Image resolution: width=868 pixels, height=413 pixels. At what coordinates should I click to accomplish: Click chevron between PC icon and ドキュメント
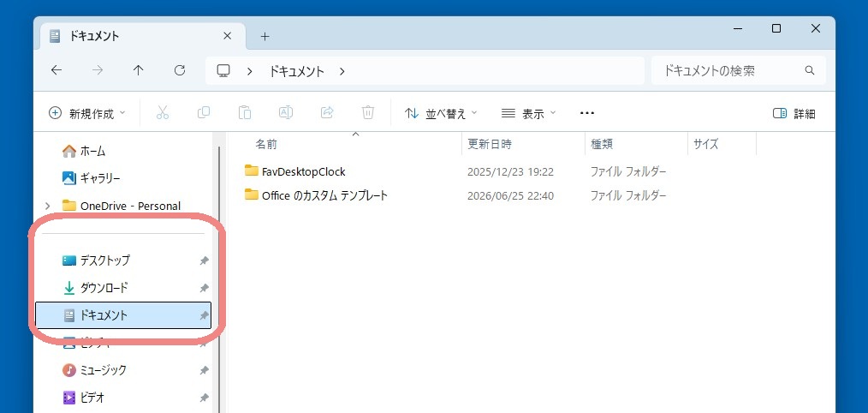pos(250,71)
